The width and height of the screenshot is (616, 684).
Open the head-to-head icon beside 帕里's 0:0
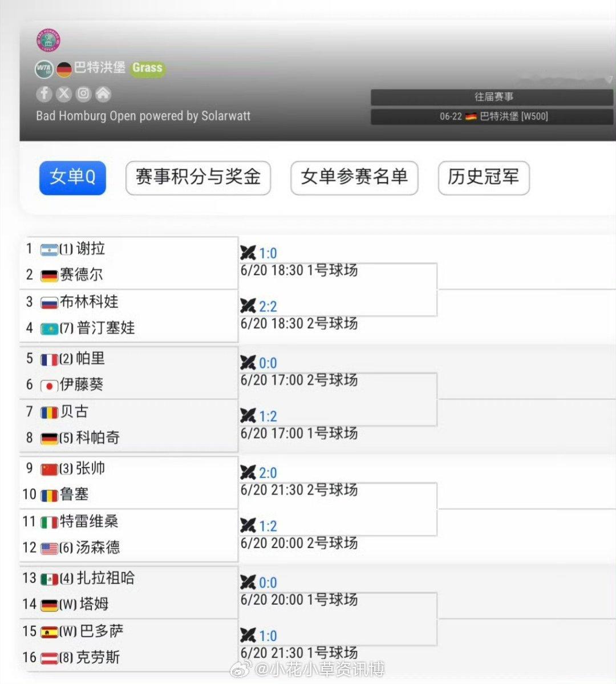[248, 362]
